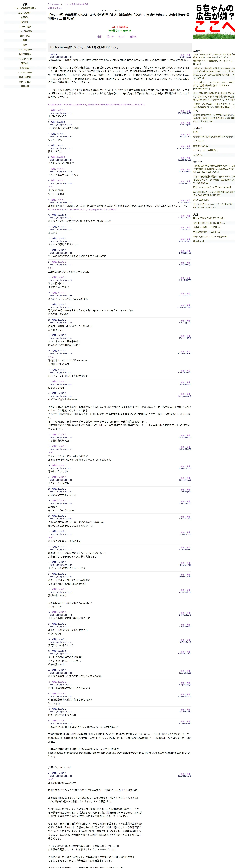The image size is (235, 868).
Task: Click 大砲 on post ID:wi8GD3aR0
Action: pyautogui.click(x=189, y=111)
